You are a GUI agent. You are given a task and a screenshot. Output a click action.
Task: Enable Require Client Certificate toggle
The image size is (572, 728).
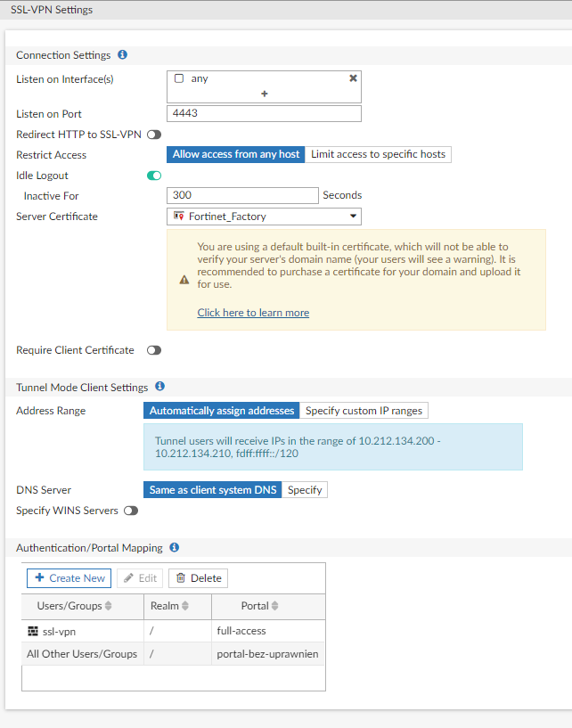click(154, 351)
